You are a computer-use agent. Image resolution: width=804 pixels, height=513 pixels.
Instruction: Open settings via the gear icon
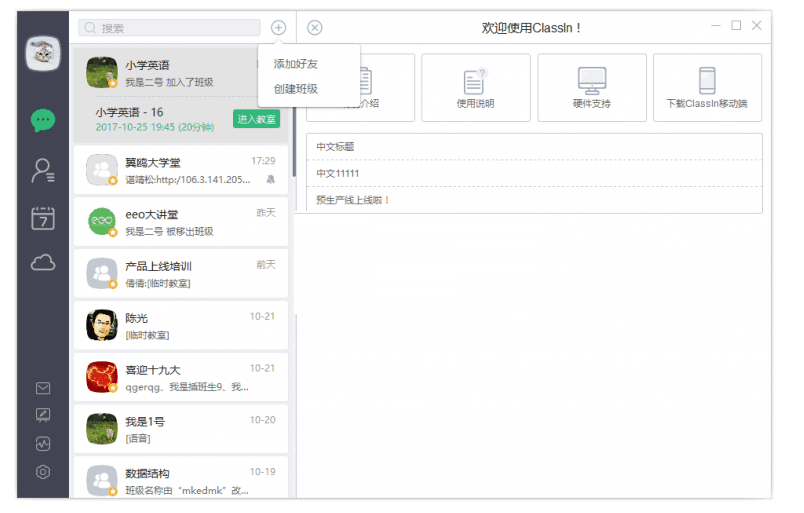(x=43, y=472)
